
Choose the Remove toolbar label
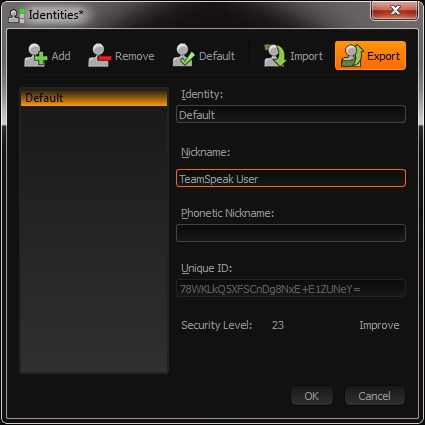pos(135,56)
